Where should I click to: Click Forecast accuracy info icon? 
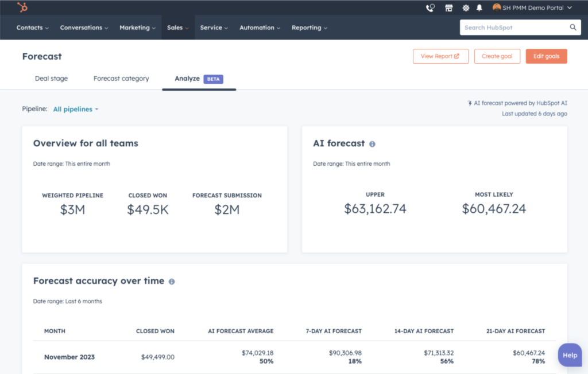tap(171, 282)
